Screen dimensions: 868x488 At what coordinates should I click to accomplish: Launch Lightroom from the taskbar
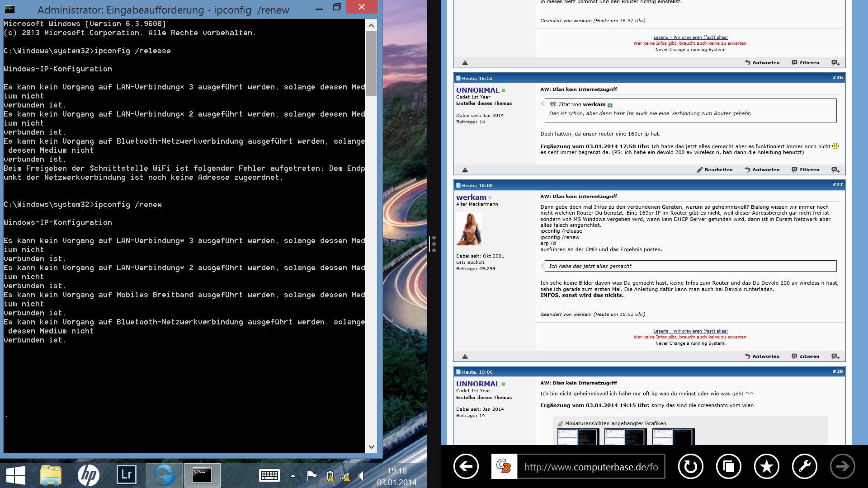tap(127, 475)
